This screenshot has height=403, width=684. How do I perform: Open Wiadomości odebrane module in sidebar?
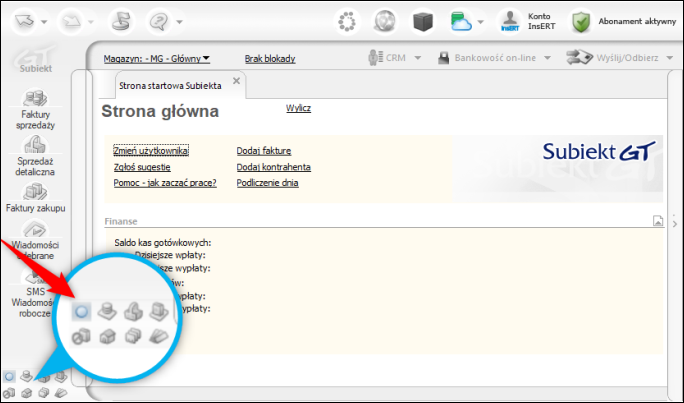pos(35,241)
